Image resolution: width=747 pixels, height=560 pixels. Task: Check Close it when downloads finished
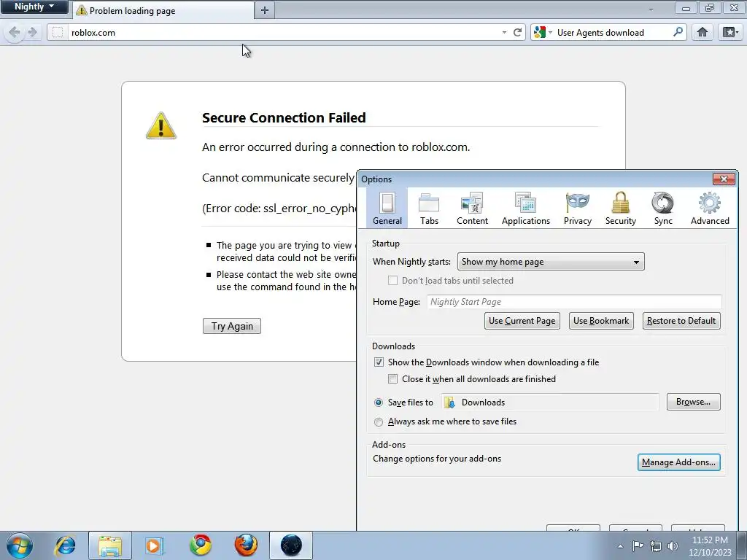coord(392,379)
